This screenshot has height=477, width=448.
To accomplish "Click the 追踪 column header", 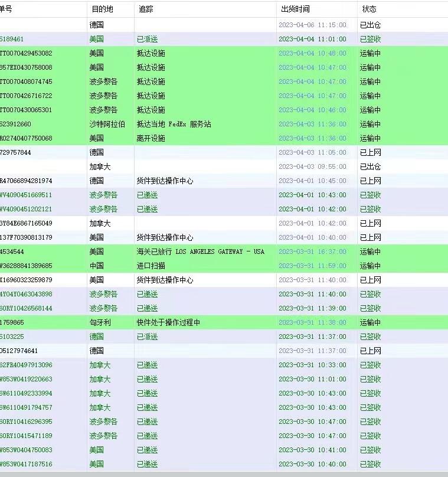I will tap(145, 9).
